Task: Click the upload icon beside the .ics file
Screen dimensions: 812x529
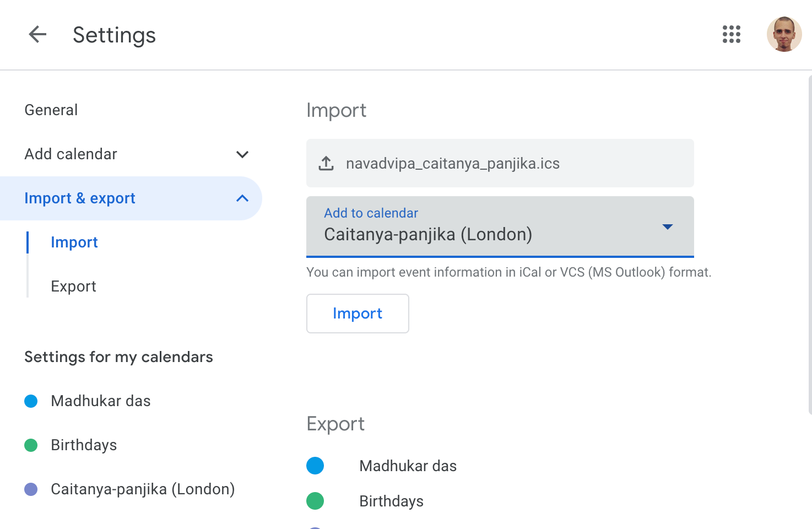Action: tap(326, 164)
